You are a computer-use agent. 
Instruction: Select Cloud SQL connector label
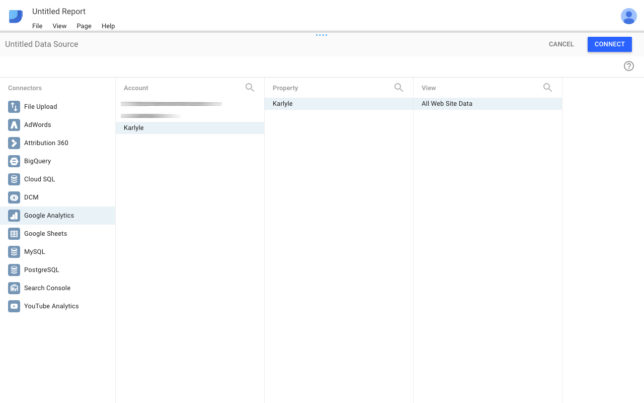click(39, 179)
